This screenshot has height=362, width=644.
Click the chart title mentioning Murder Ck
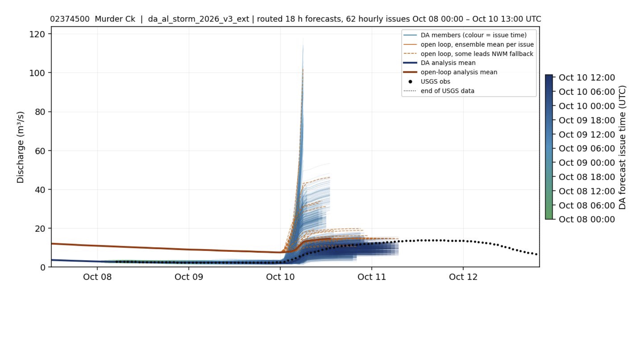[x=295, y=19]
